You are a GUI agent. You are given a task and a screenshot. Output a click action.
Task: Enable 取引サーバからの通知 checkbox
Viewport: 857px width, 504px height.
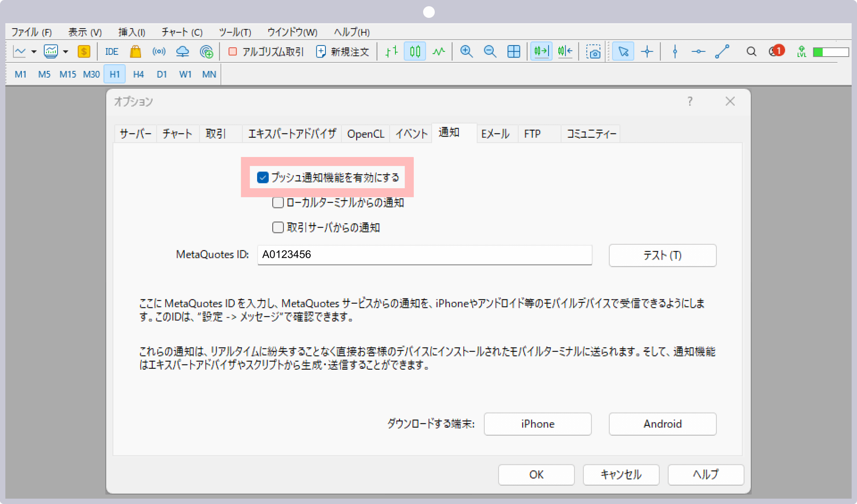pos(277,227)
